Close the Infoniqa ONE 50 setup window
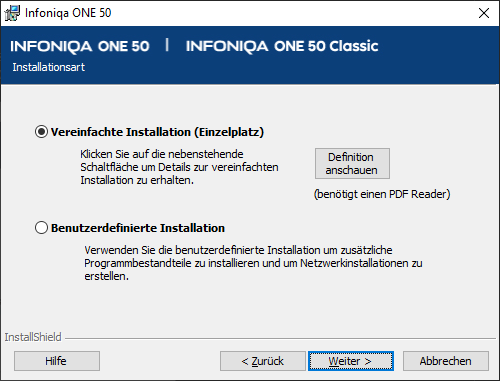The height and width of the screenshot is (381, 500). tap(484, 13)
